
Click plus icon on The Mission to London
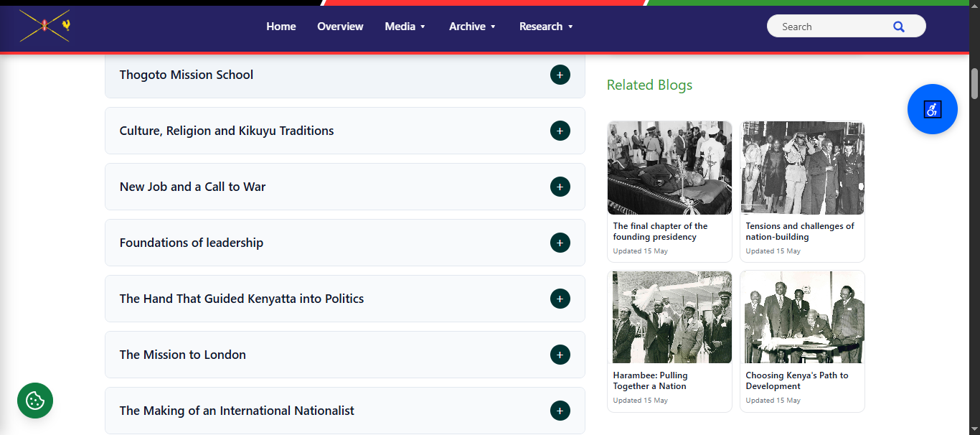(560, 355)
